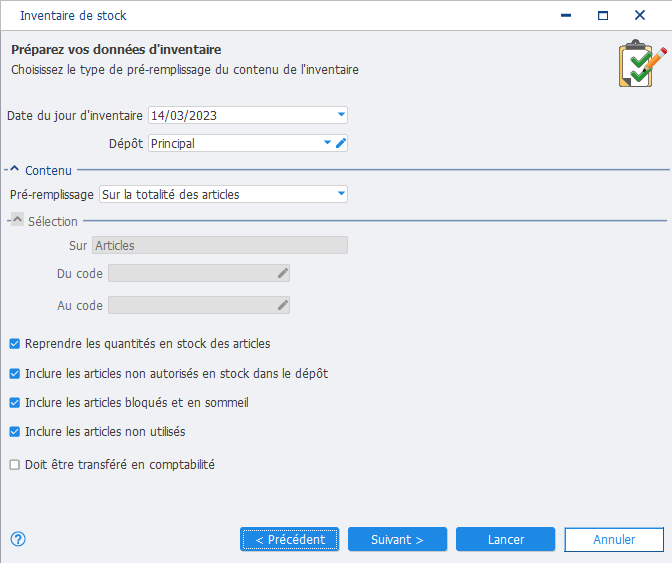This screenshot has width=672, height=563.
Task: Enable Doit être transféré en comptabilité
Action: pos(15,464)
